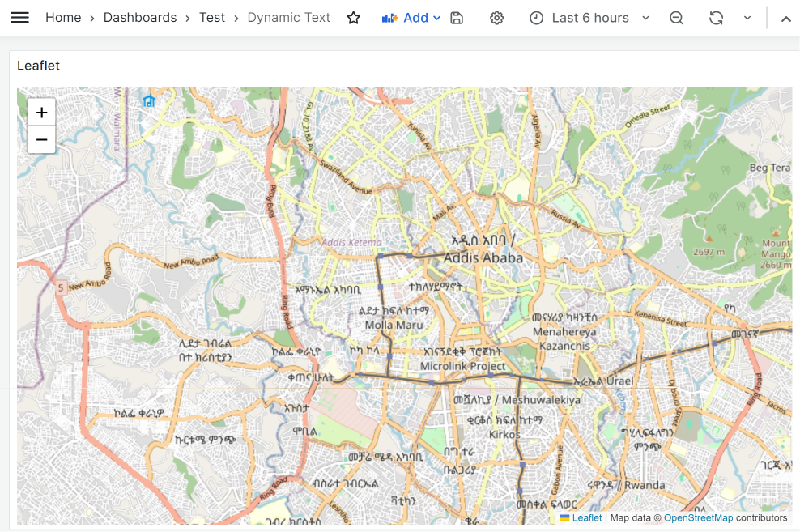Viewport: 800px width, 532px height.
Task: Collapse the top toolbar with the chevron
Action: pos(785,17)
